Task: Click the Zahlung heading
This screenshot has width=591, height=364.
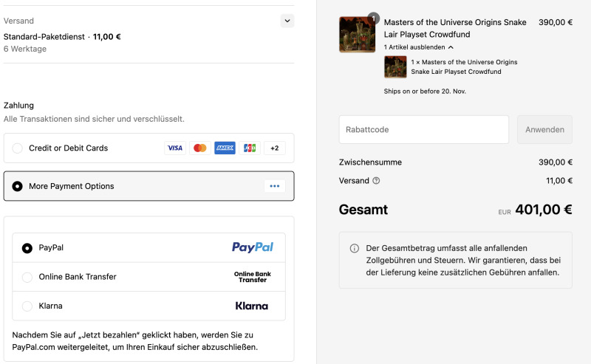Action: pos(18,105)
